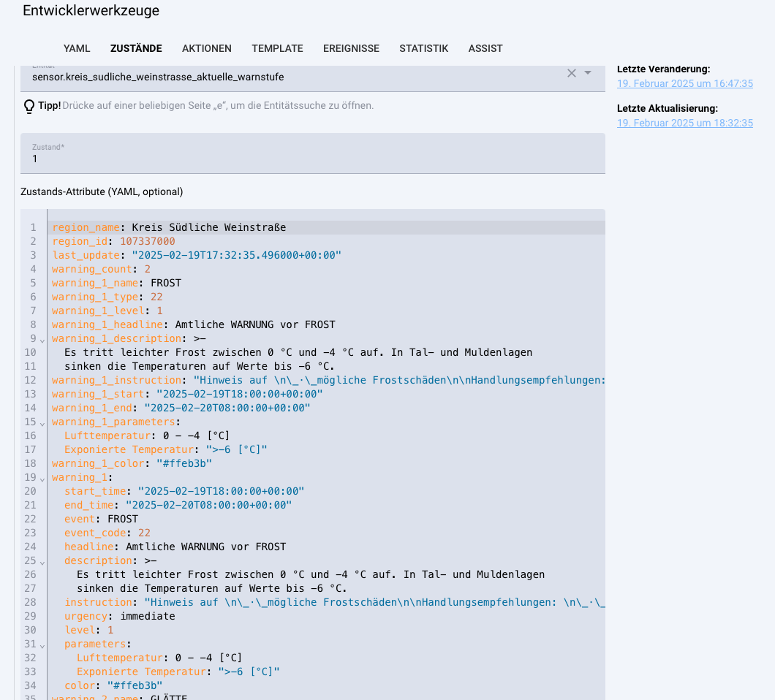The image size is (775, 700).
Task: Fold warning_1_description at line 9
Action: click(x=42, y=339)
